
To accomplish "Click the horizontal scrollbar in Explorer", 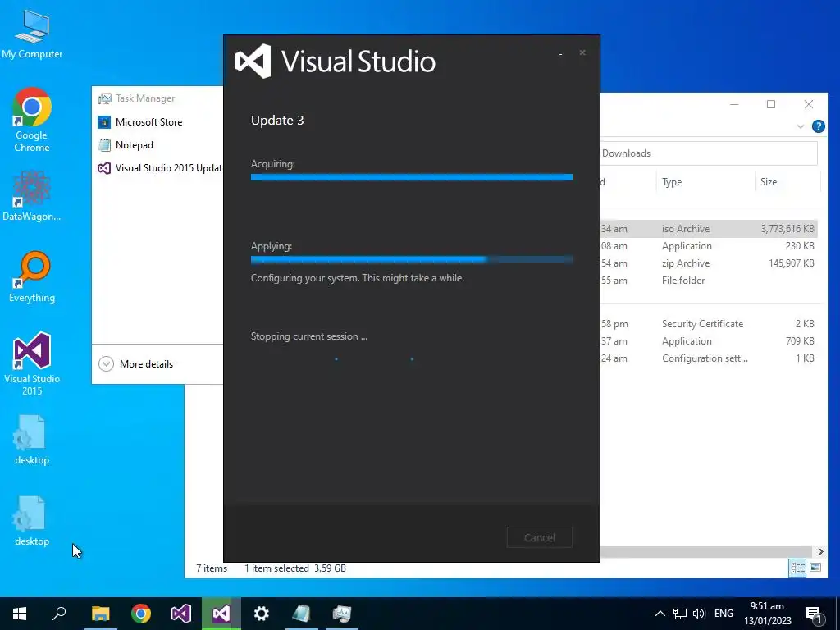I will click(x=705, y=552).
